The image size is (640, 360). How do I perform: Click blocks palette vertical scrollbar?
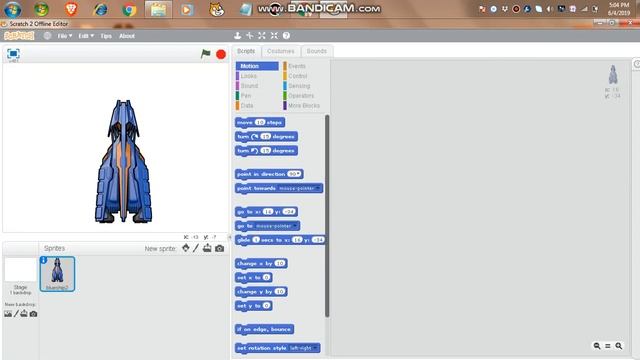click(x=327, y=216)
